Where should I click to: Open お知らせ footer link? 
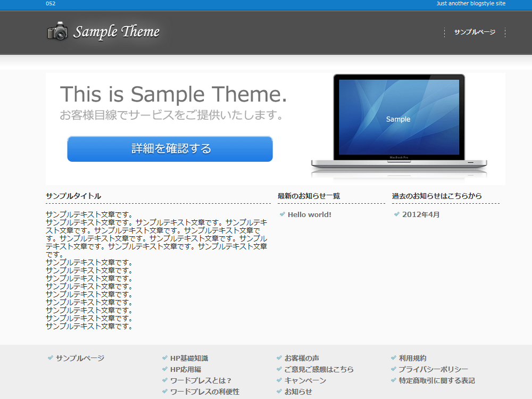point(298,392)
